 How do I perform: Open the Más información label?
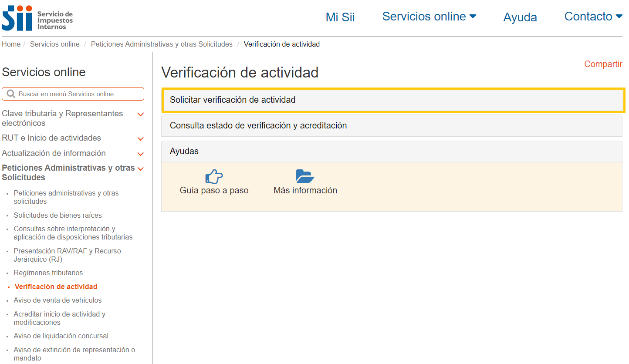305,190
